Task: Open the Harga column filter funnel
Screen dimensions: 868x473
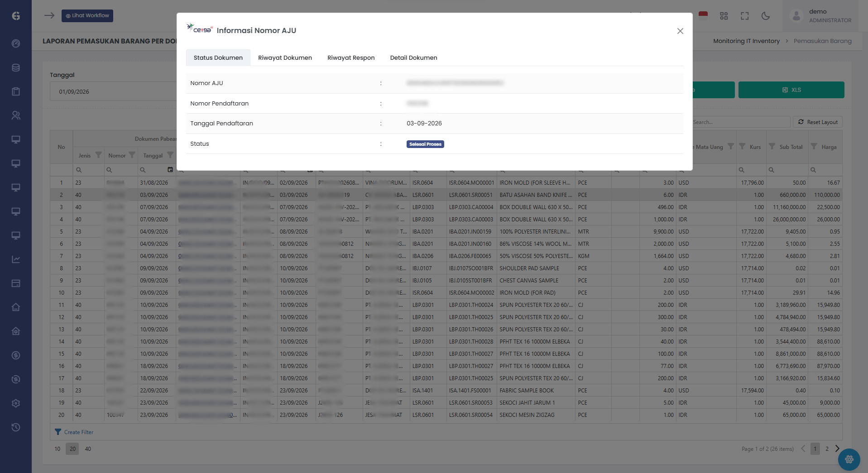Action: 814,146
